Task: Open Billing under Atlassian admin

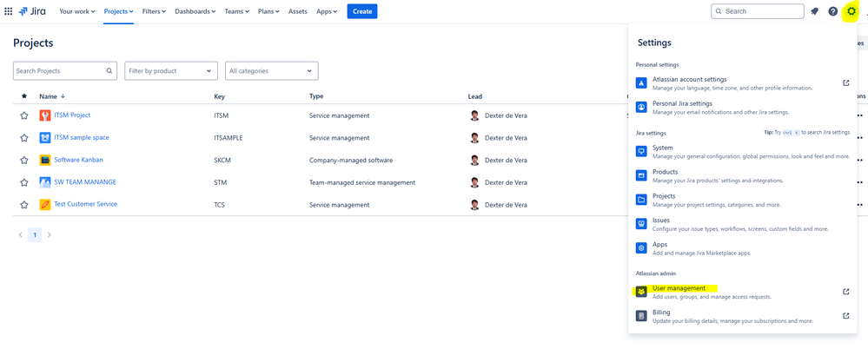Action: pos(742,316)
